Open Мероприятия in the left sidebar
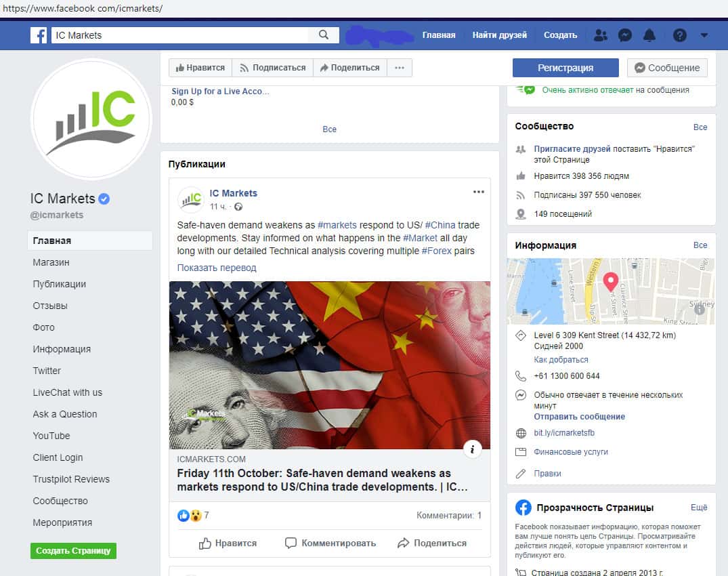 click(x=62, y=522)
